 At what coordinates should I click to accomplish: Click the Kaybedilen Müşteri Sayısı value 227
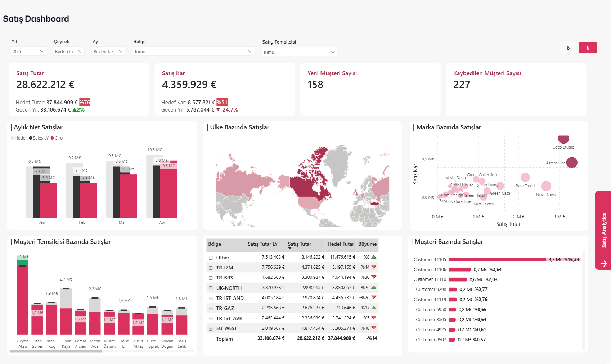(x=462, y=85)
